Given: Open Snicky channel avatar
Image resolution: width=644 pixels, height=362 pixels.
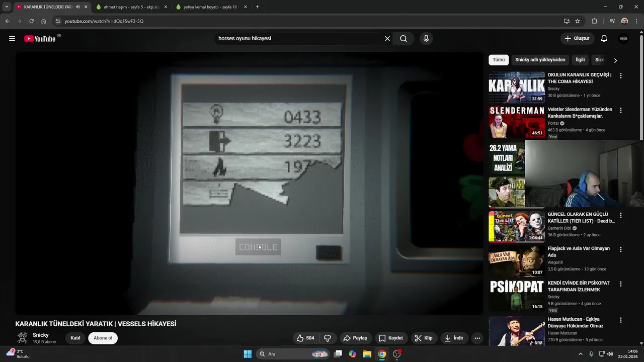Looking at the screenshot, I should click(x=22, y=338).
